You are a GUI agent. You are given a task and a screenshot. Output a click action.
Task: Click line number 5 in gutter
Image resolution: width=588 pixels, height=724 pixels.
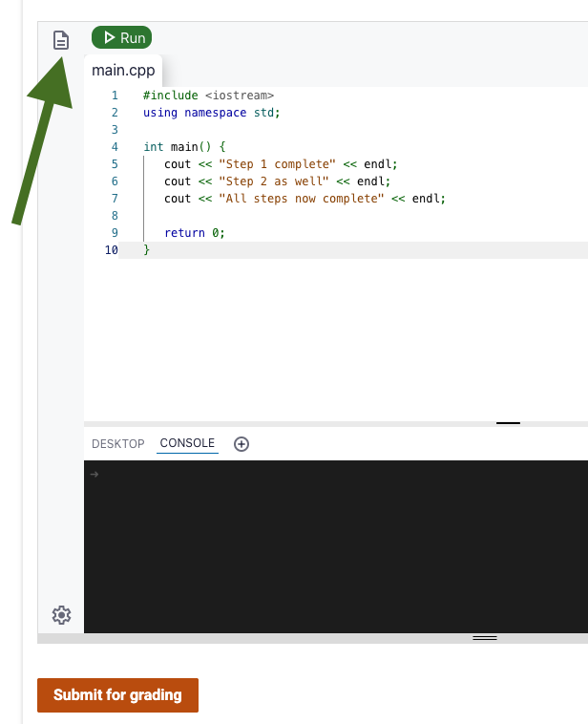point(115,164)
